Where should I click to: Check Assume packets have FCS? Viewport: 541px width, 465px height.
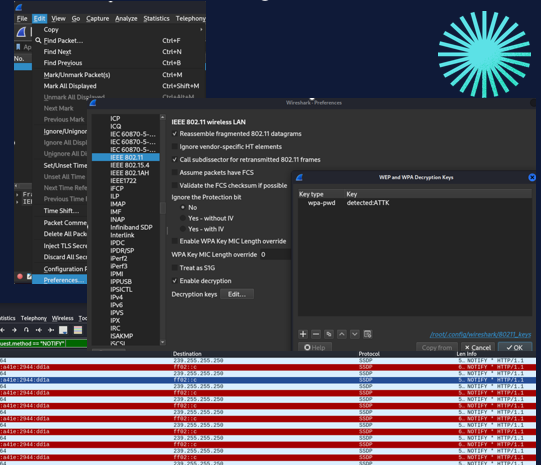pos(175,172)
